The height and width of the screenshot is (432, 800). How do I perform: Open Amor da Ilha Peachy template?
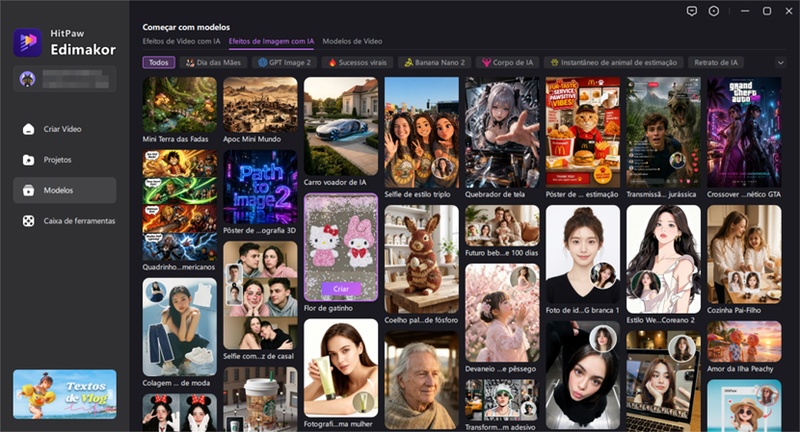click(744, 342)
